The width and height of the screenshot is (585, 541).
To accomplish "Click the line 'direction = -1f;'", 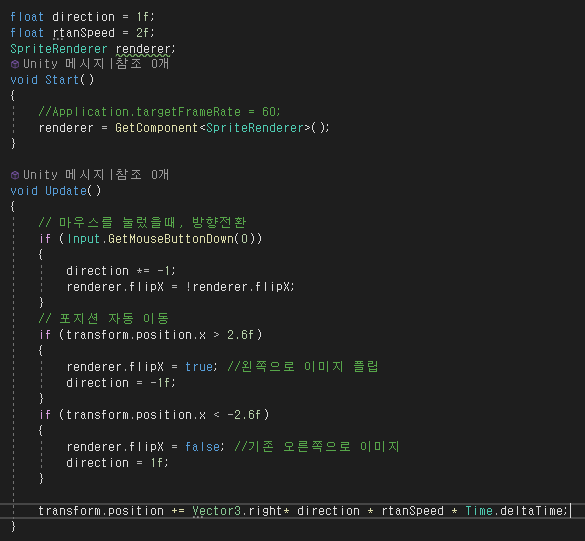I will click(121, 383).
